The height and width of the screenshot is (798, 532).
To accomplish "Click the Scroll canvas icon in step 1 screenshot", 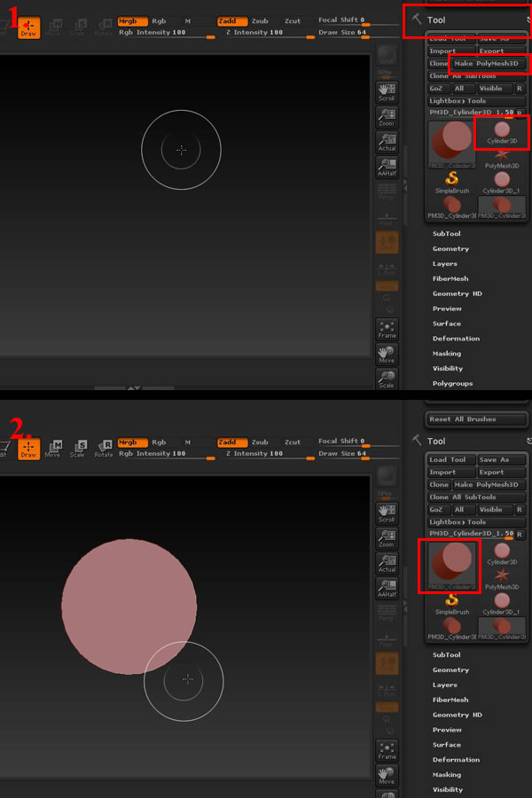I will coord(387,92).
